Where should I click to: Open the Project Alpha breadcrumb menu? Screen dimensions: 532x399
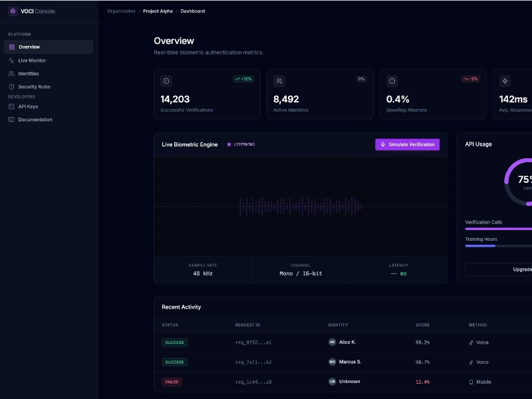[x=157, y=11]
